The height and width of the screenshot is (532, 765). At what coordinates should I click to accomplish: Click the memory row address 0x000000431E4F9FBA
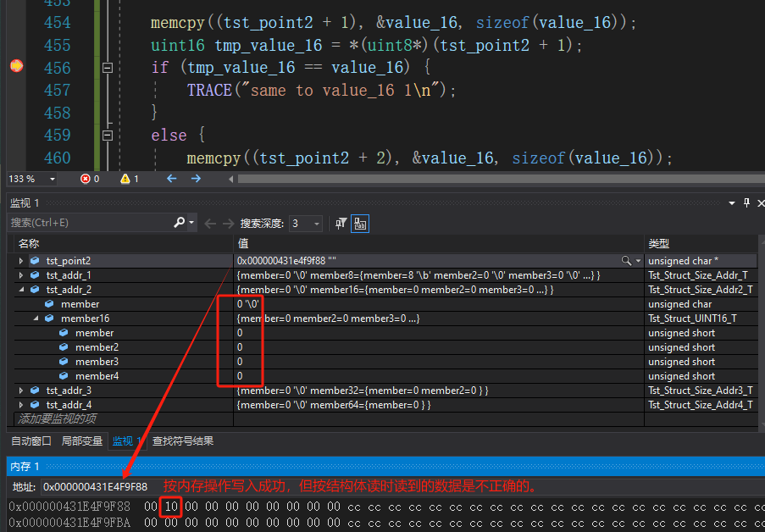[x=69, y=523]
